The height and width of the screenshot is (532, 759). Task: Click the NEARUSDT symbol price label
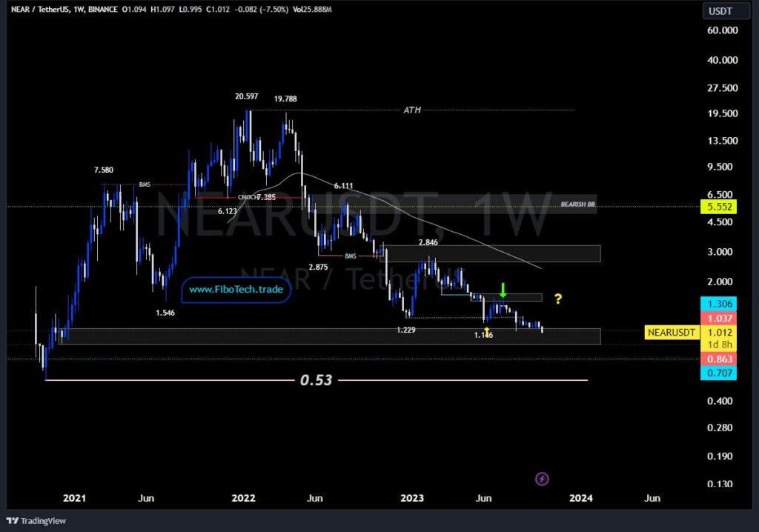(672, 333)
